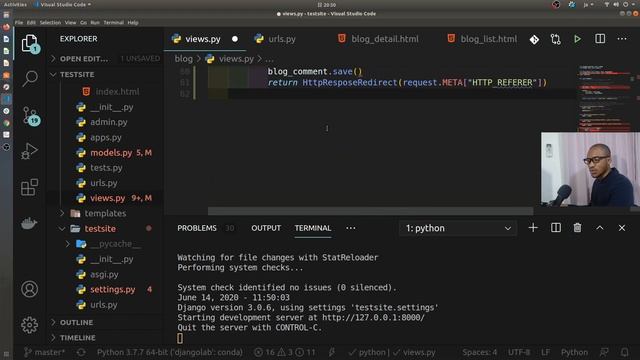This screenshot has width=640, height=360.
Task: Open the terminal selector dropdown 1: python
Action: 458,228
